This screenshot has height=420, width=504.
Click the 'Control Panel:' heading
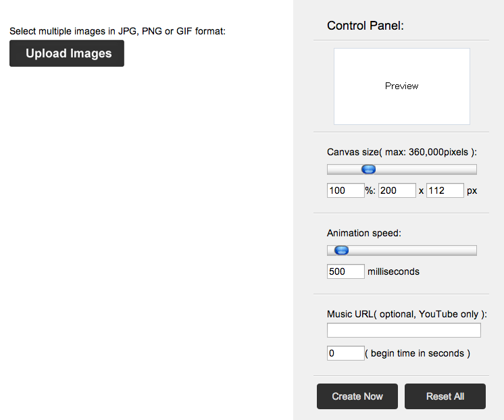[x=365, y=26]
